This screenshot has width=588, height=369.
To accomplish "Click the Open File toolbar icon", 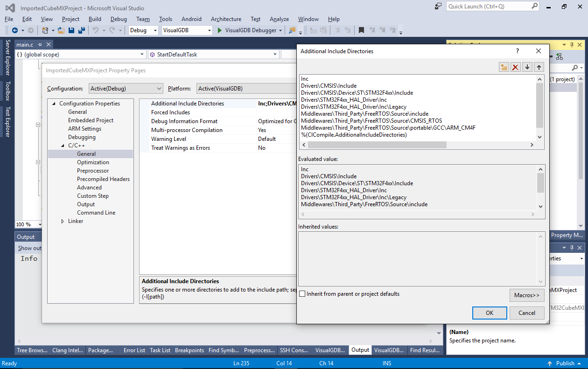I will click(x=61, y=30).
